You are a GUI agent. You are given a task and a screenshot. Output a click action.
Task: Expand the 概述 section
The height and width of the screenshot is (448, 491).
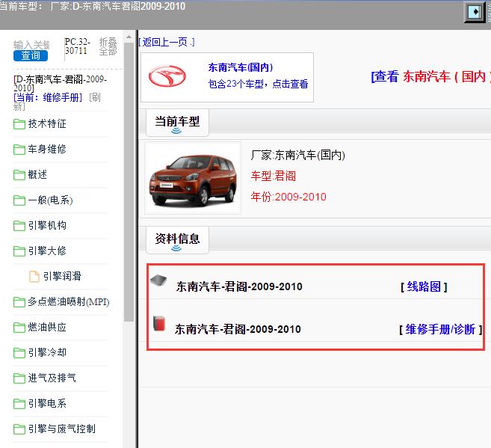[37, 174]
